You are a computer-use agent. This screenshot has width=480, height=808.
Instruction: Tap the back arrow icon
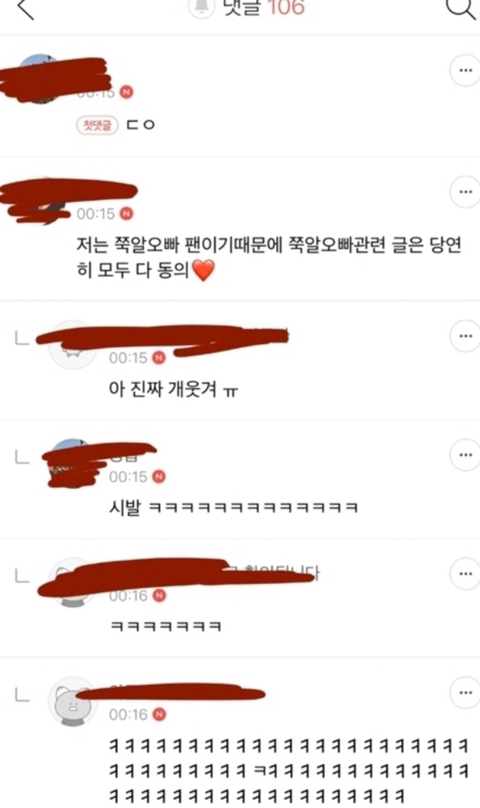[25, 9]
